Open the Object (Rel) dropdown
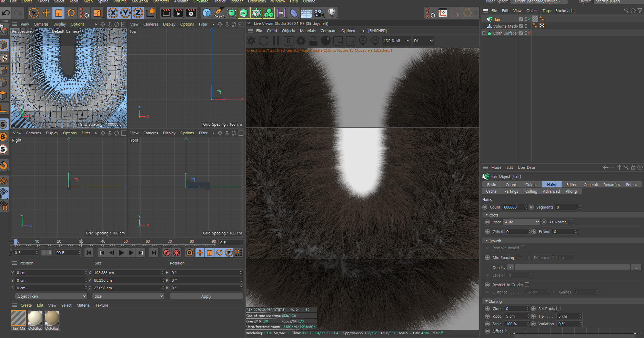644x338 pixels. click(x=51, y=296)
